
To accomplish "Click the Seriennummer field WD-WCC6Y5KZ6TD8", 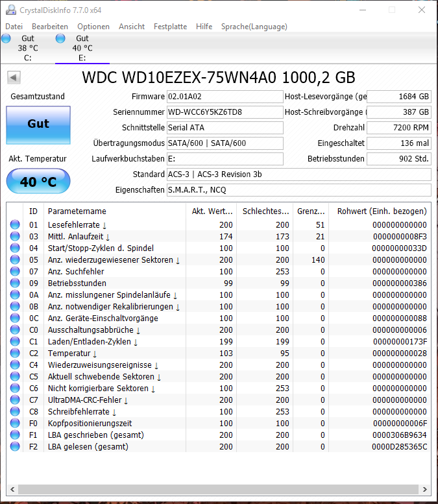I will pos(225,112).
